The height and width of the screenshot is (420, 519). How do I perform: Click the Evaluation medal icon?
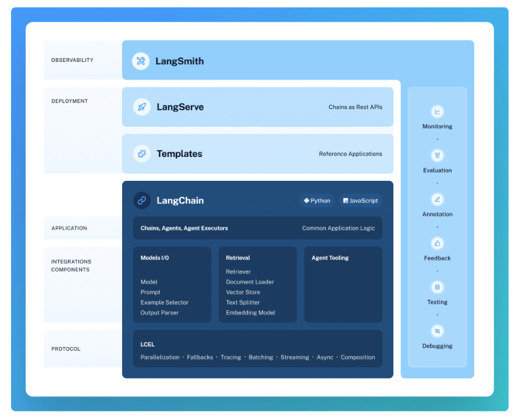(437, 156)
